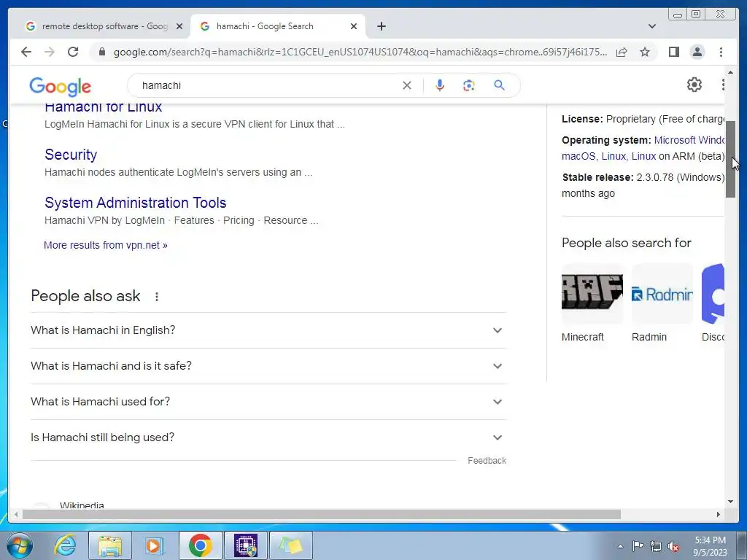
Task: Open System Administration Tools link
Action: point(135,203)
